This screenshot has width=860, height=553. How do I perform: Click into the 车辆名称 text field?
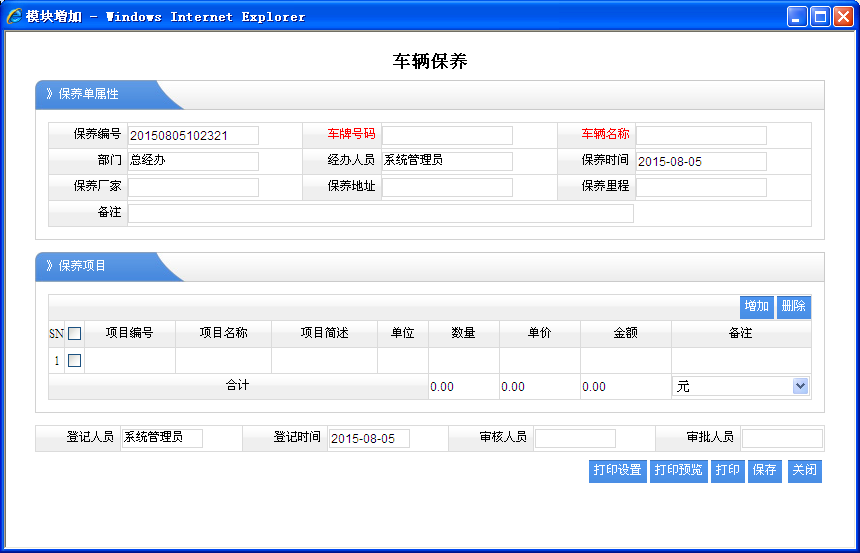(x=701, y=135)
